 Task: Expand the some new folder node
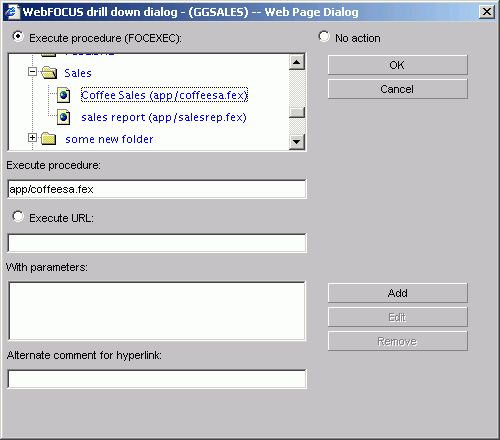(x=32, y=137)
